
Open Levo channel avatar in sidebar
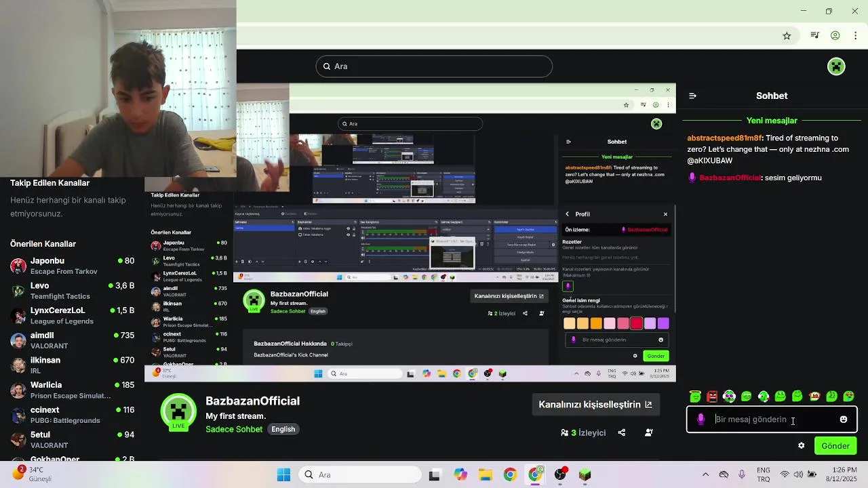point(18,291)
